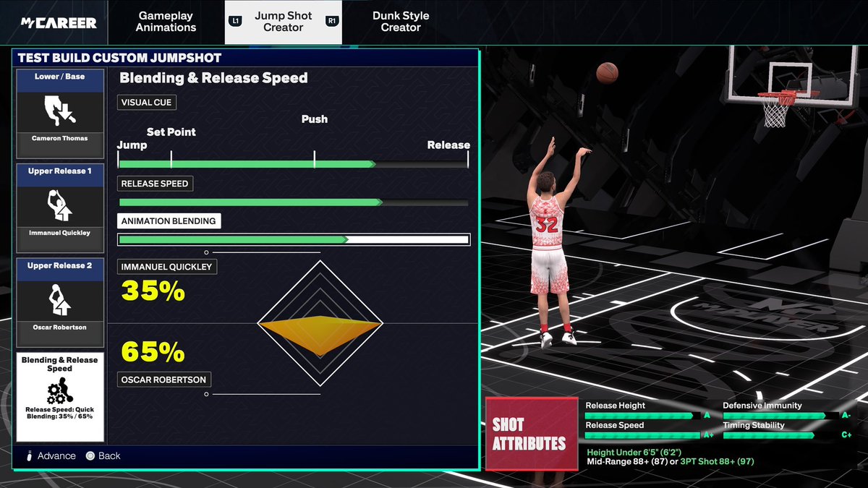This screenshot has width=868, height=488.
Task: Click the Push marker label
Action: point(315,119)
